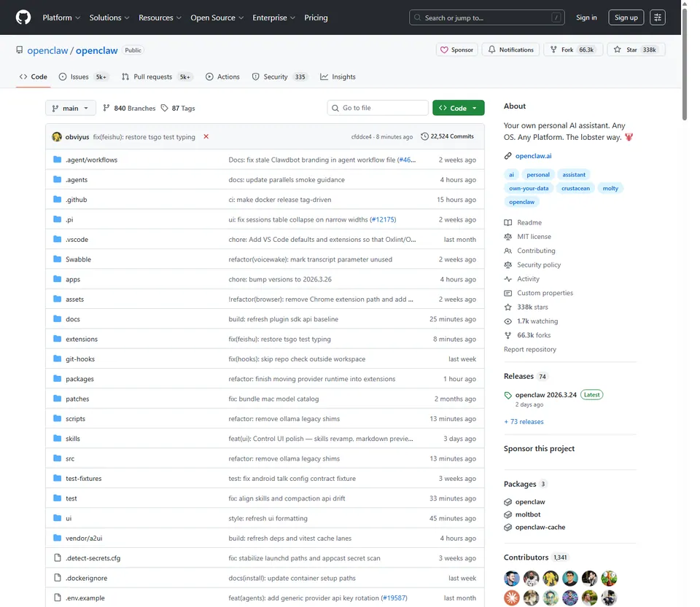Screen dimensions: 700x607
Task: Switch to the Insights tab
Action: click(338, 77)
